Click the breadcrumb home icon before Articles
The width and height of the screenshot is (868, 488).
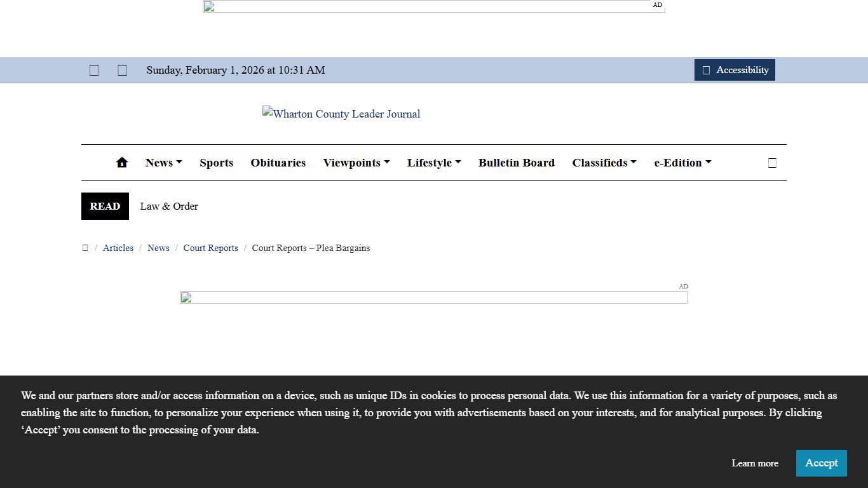[85, 248]
